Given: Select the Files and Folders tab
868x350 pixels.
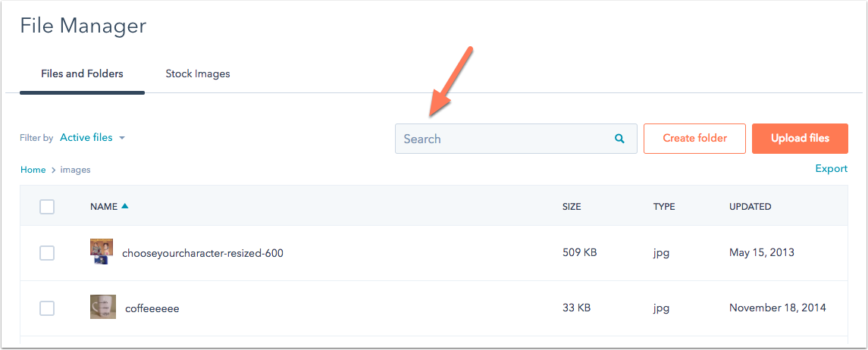Looking at the screenshot, I should pos(82,73).
